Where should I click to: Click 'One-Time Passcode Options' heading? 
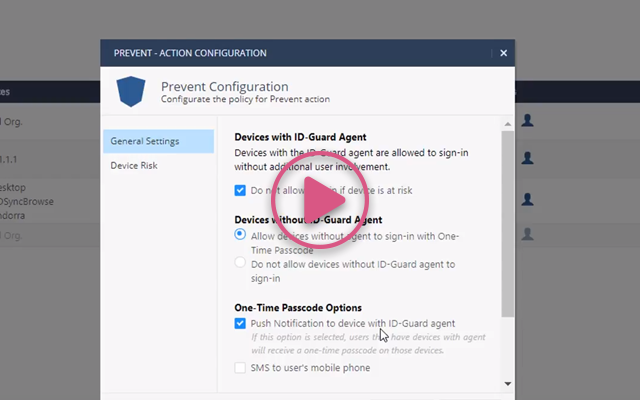tap(298, 308)
